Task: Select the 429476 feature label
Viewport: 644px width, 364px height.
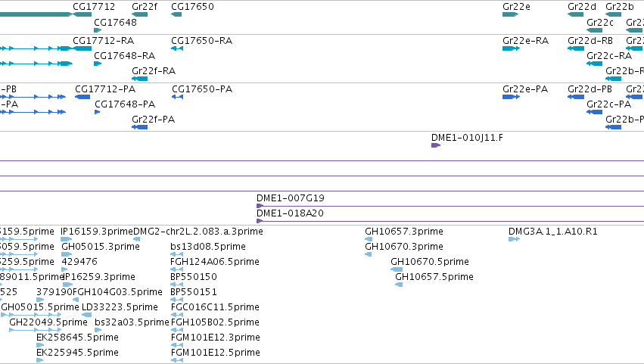Action: click(x=79, y=262)
